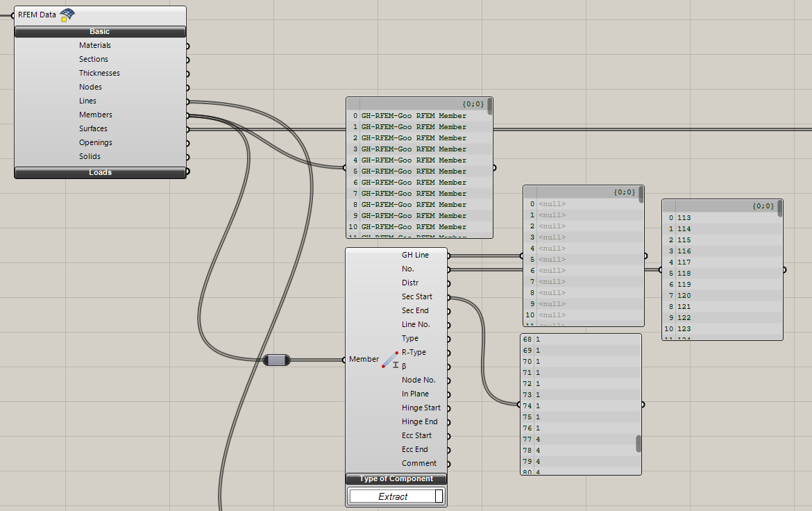The height and width of the screenshot is (511, 812).
Task: Open the Extract type dropdown
Action: (392, 496)
